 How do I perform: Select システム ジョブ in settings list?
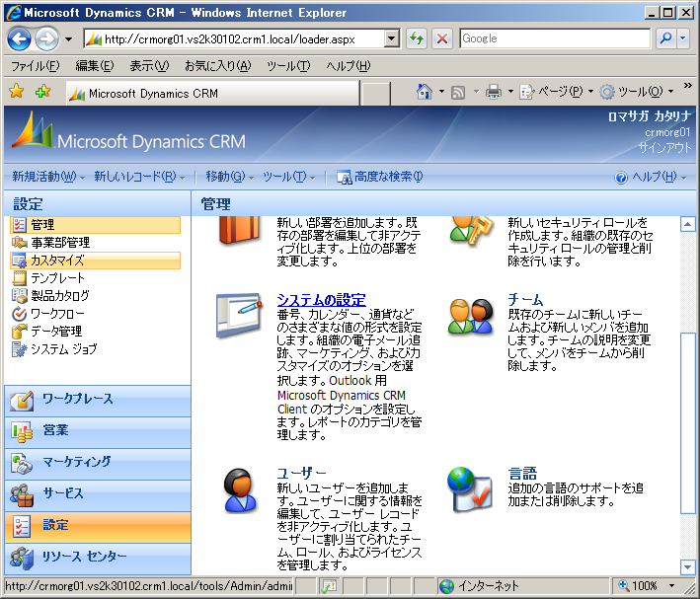click(x=95, y=349)
